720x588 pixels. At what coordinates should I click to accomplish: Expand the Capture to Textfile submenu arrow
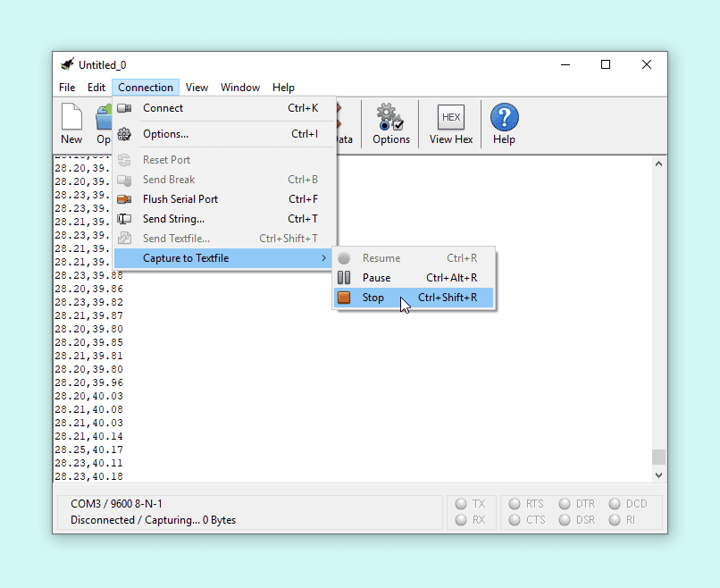pyautogui.click(x=323, y=258)
